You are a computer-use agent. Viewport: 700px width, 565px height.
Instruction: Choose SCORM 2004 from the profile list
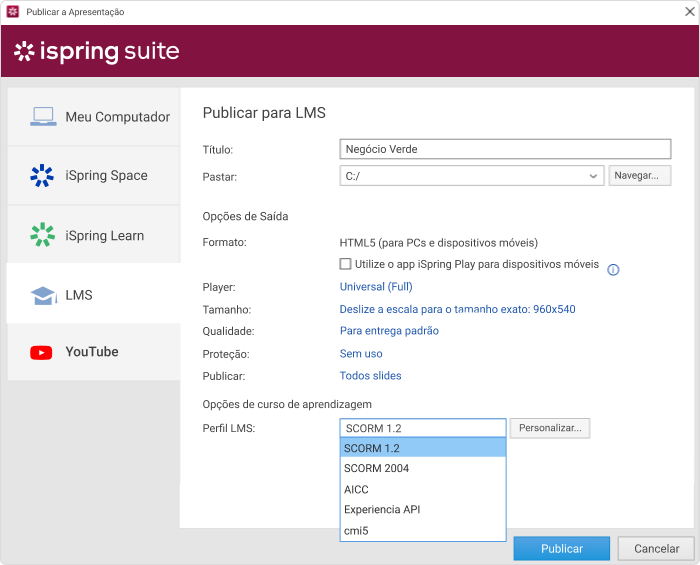423,468
